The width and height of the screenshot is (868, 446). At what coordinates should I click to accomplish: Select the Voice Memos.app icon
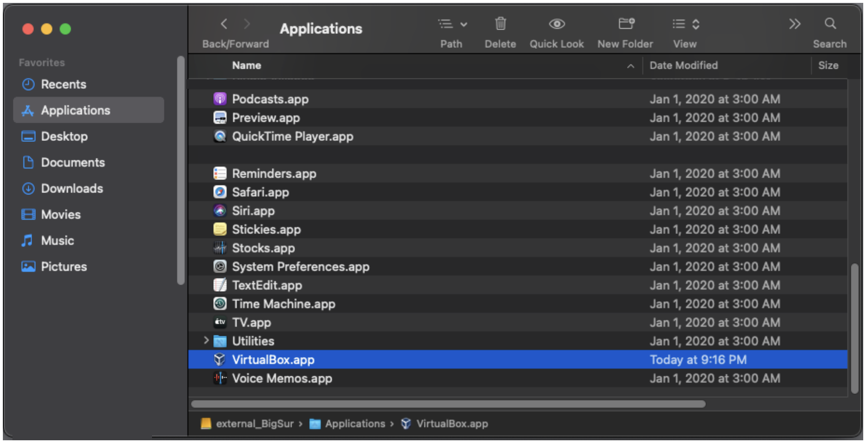(x=219, y=378)
